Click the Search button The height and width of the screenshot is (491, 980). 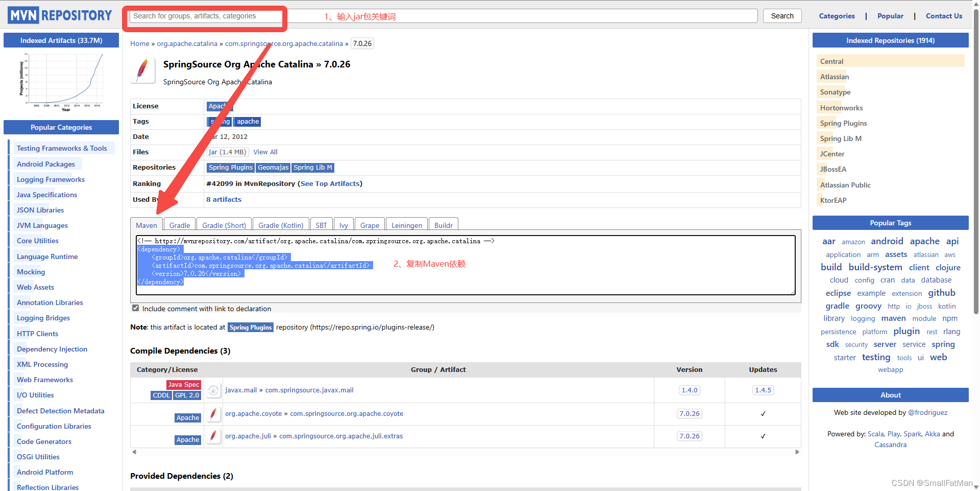coord(782,16)
